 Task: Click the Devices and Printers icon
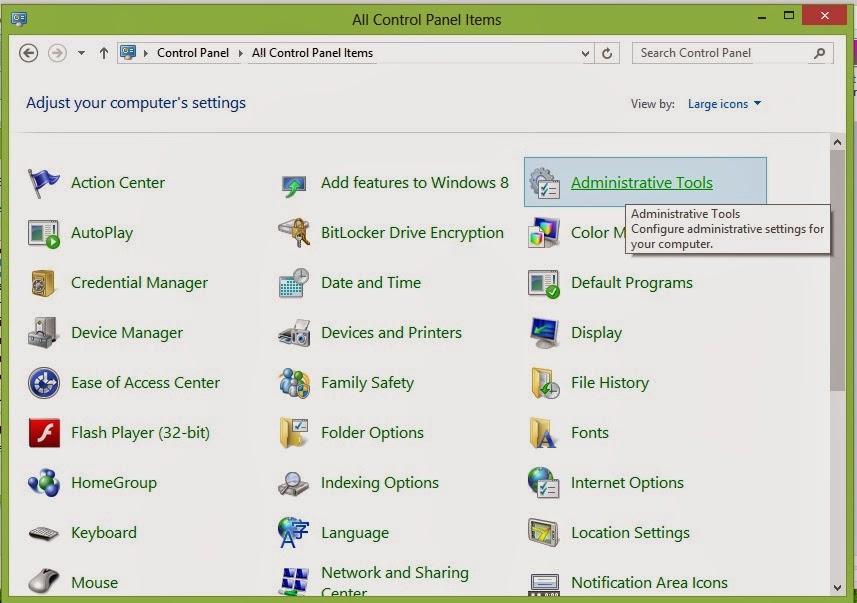(x=294, y=333)
